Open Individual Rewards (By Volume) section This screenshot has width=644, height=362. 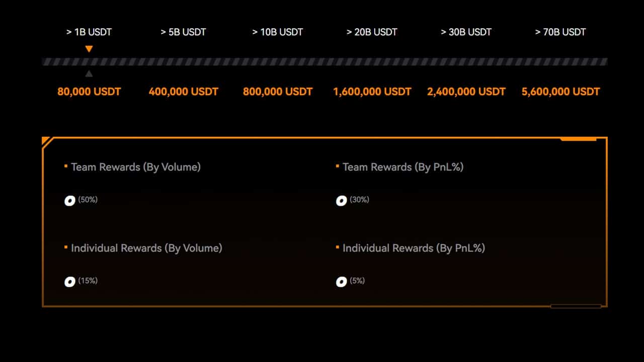click(x=146, y=248)
